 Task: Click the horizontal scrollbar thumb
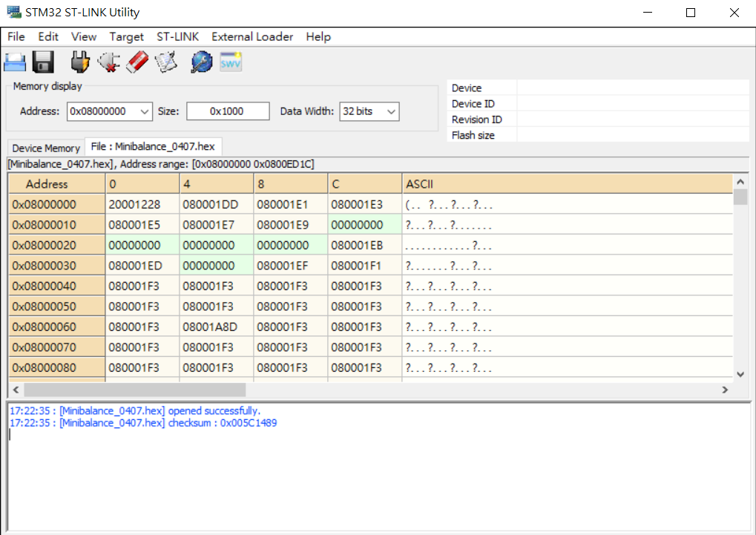(135, 390)
